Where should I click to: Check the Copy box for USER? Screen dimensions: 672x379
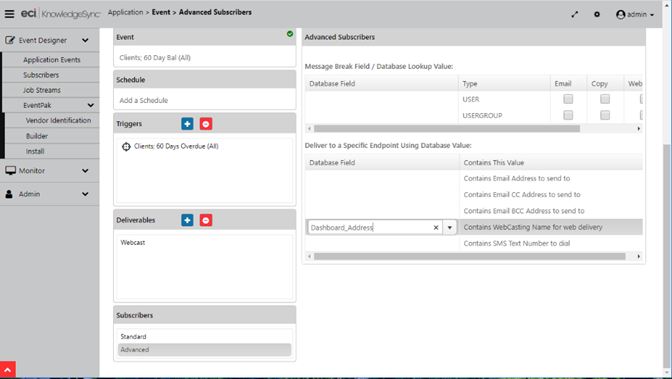(x=605, y=99)
